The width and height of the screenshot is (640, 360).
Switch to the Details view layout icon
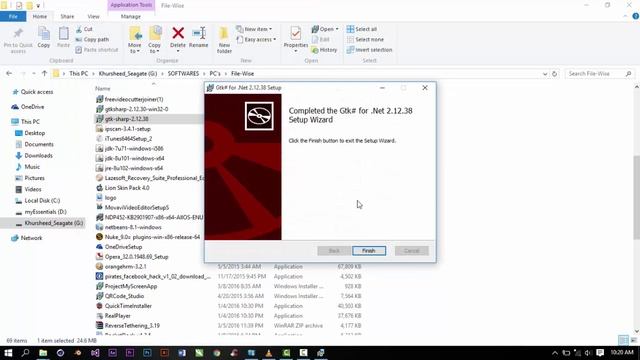point(623,340)
